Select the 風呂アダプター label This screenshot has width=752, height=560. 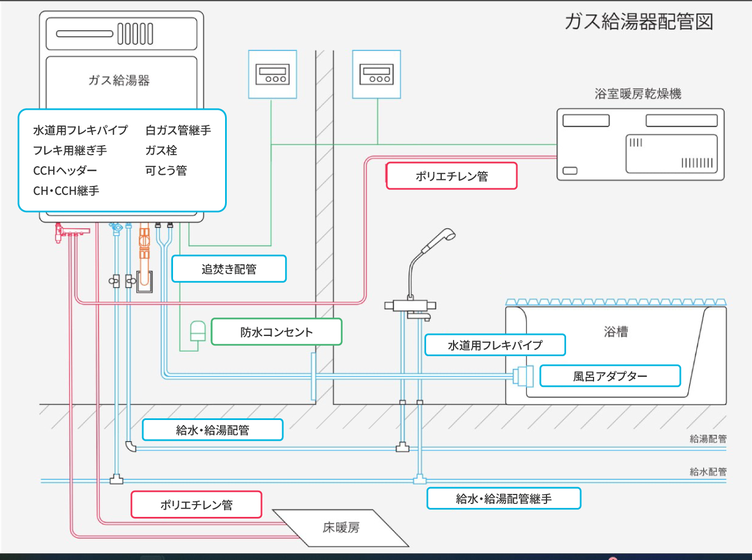click(x=610, y=376)
